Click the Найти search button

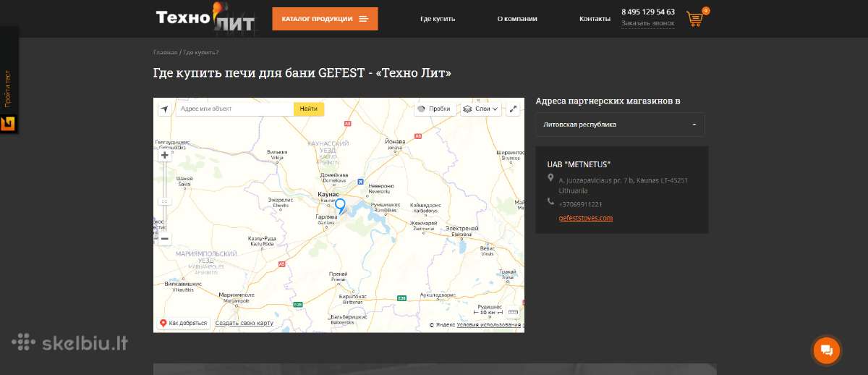(309, 109)
